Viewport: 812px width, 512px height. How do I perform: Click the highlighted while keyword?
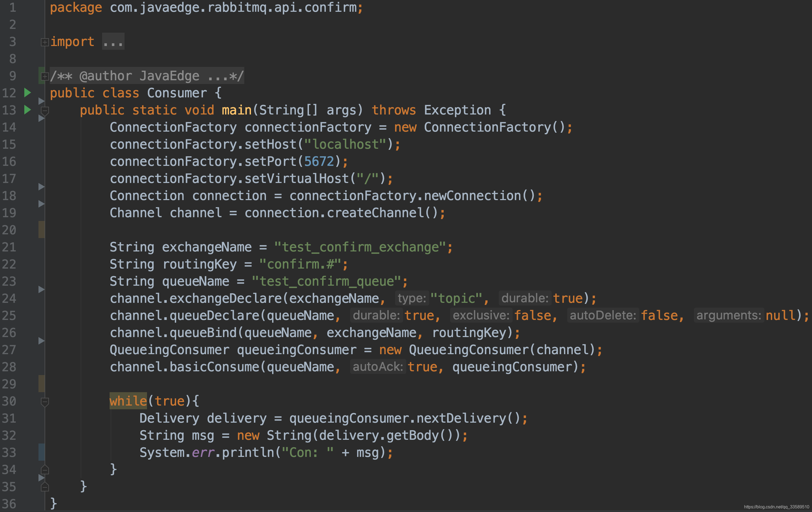point(128,401)
